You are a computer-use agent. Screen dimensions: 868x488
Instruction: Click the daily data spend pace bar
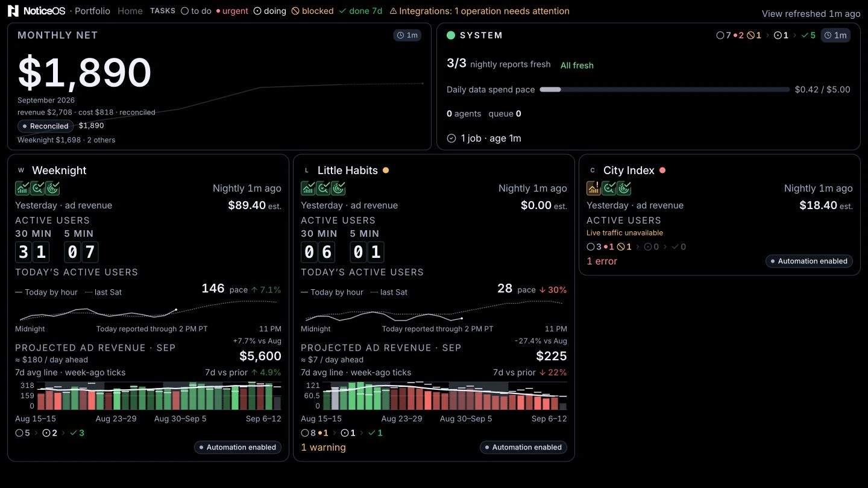point(664,89)
